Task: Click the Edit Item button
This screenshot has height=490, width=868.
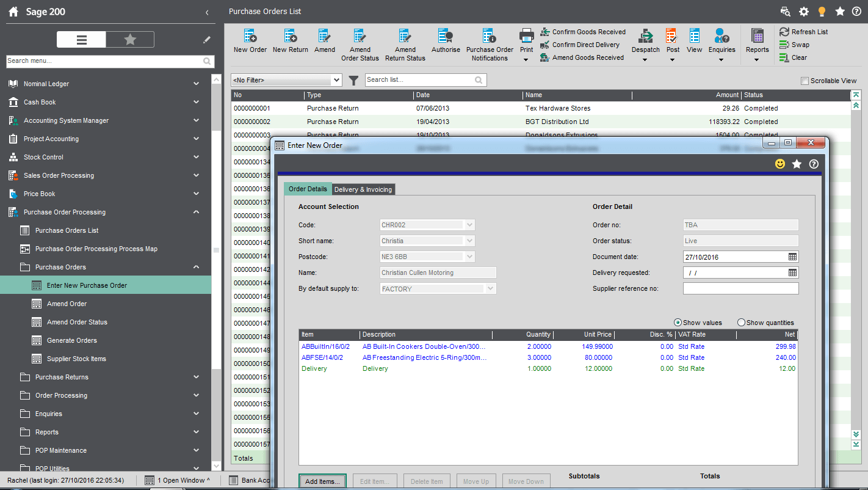Action: [375, 481]
